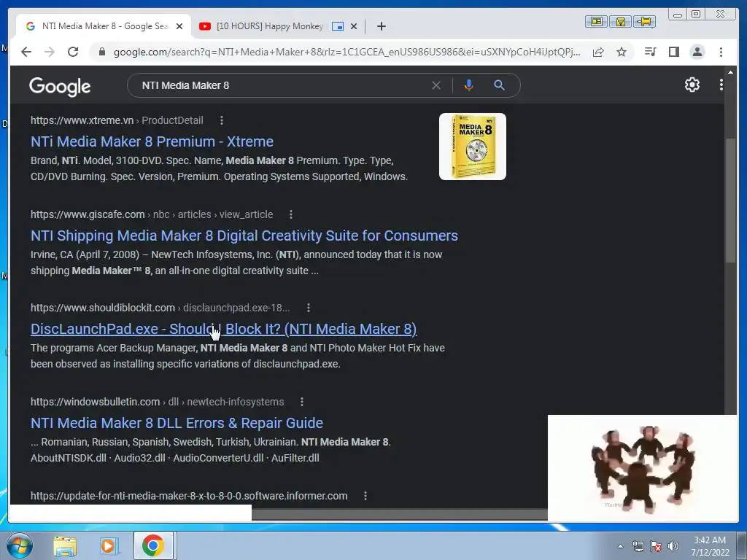Click the horizontal scrollbar at the page bottom

pyautogui.click(x=399, y=514)
